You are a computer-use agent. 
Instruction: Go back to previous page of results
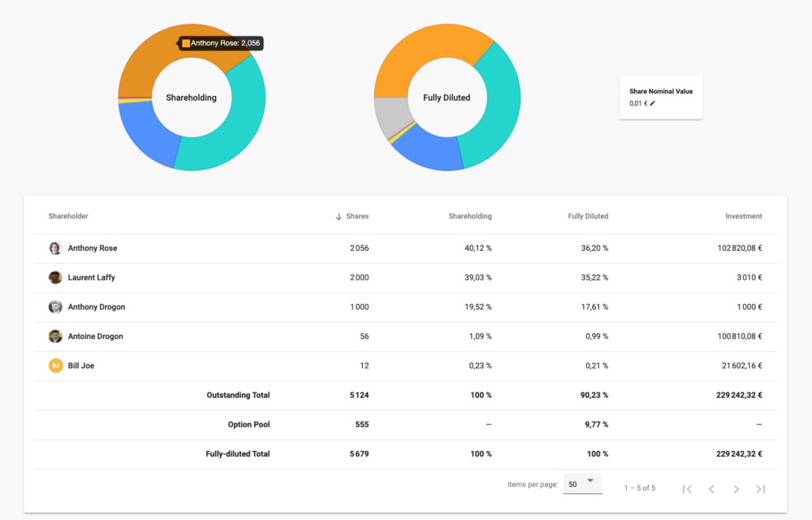(x=711, y=488)
